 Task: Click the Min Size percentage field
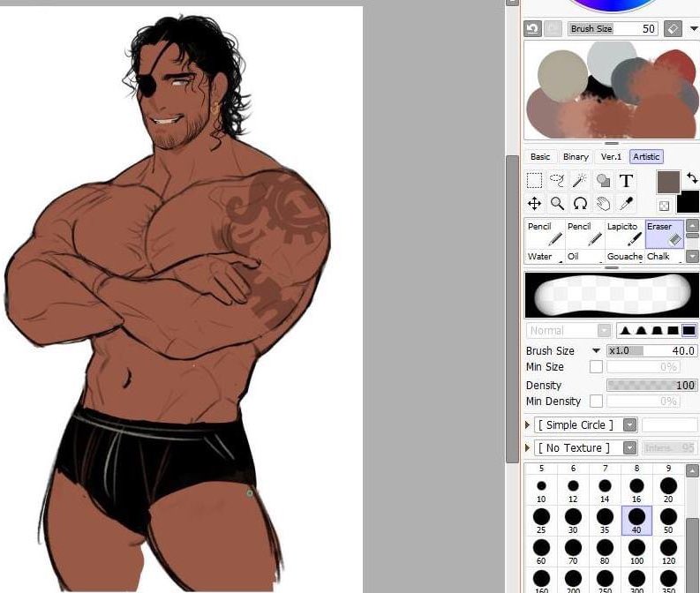click(643, 367)
